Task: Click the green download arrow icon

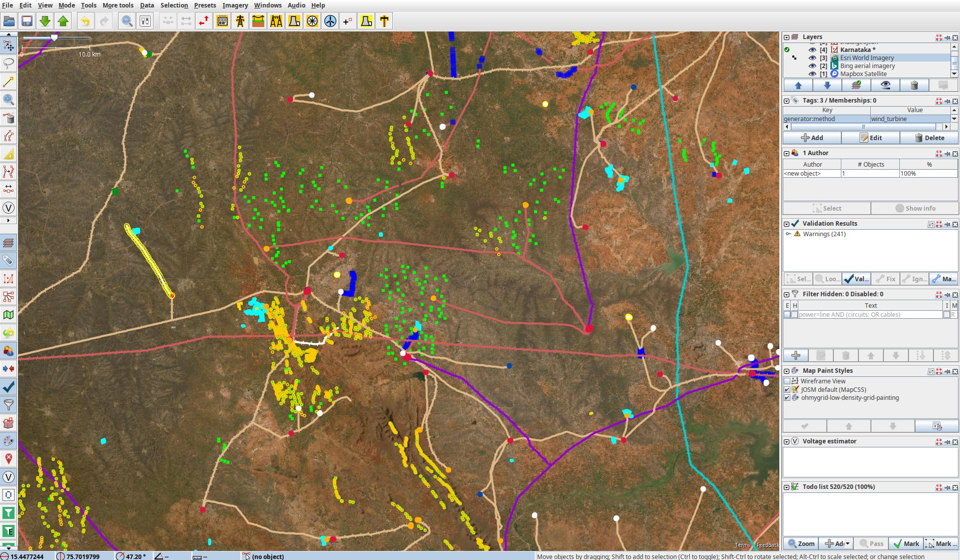Action: tap(45, 22)
